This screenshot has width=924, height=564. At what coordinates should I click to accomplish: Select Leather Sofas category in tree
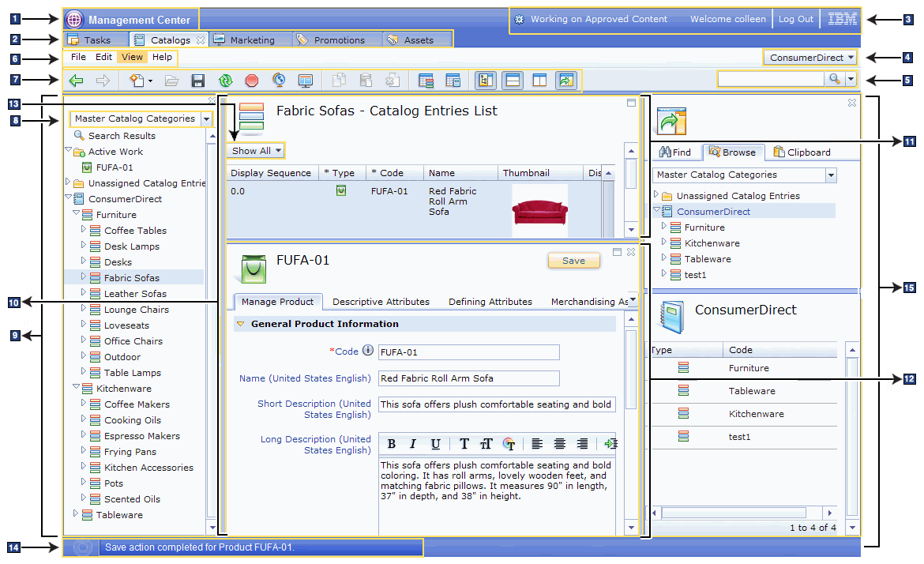point(135,294)
